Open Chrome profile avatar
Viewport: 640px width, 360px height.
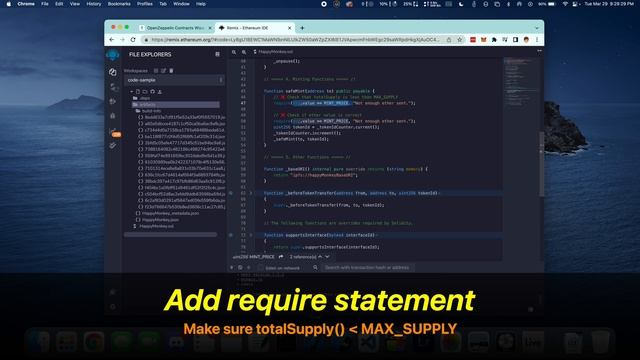click(526, 40)
